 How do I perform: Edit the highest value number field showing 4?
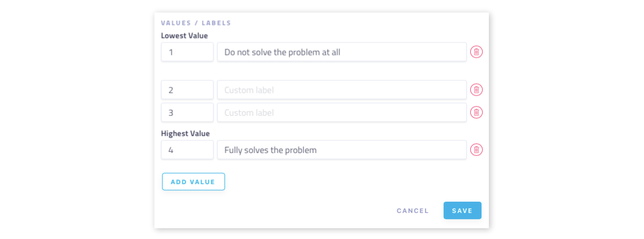pos(187,150)
